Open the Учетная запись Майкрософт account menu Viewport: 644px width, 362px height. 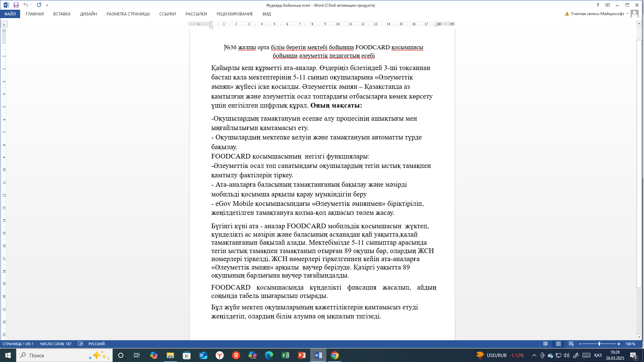[x=597, y=14]
